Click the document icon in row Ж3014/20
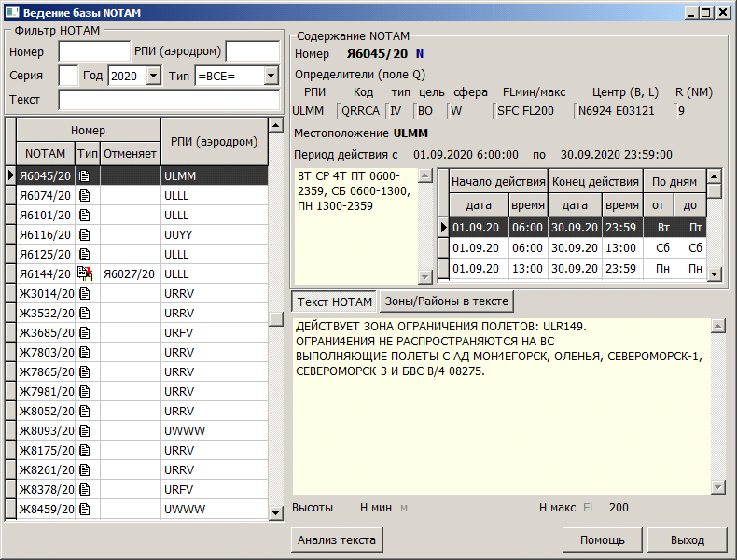The height and width of the screenshot is (560, 737). click(x=85, y=293)
